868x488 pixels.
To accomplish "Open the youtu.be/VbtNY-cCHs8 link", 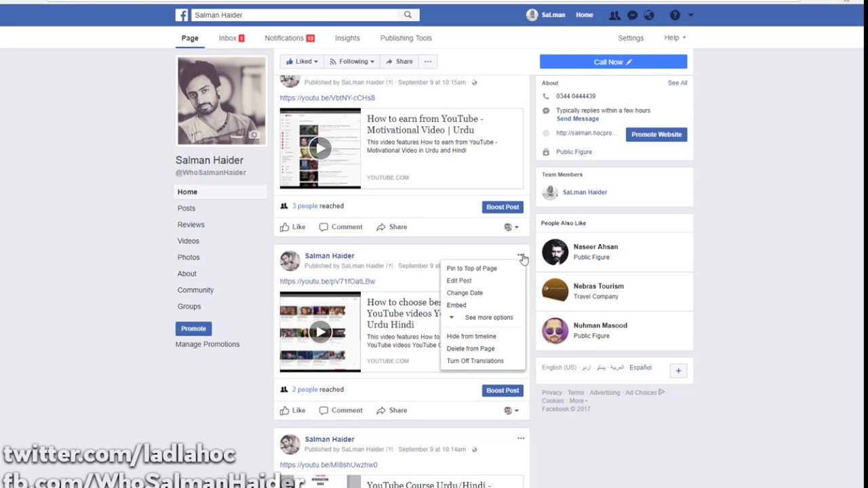I will [328, 98].
